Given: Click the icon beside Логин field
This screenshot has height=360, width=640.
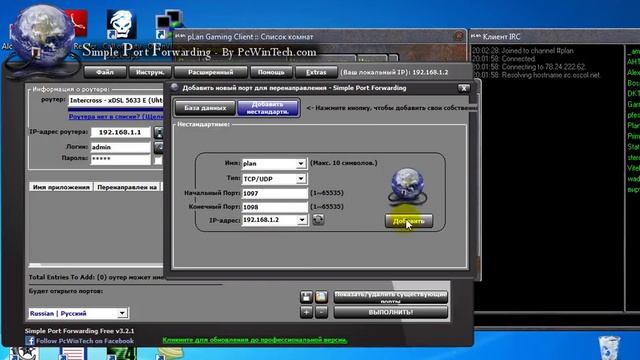Looking at the screenshot, I should click(x=159, y=147).
